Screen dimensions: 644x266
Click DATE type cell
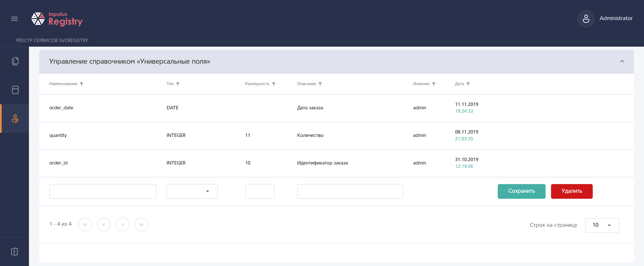172,108
